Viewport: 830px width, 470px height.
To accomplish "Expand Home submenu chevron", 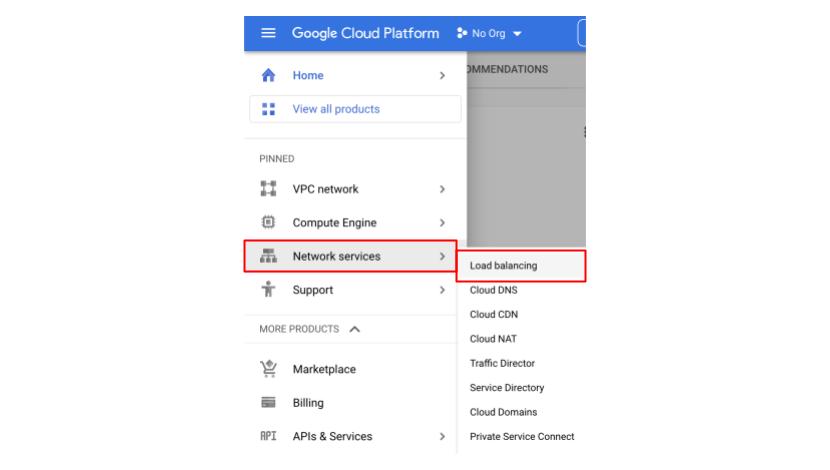I will [442, 76].
